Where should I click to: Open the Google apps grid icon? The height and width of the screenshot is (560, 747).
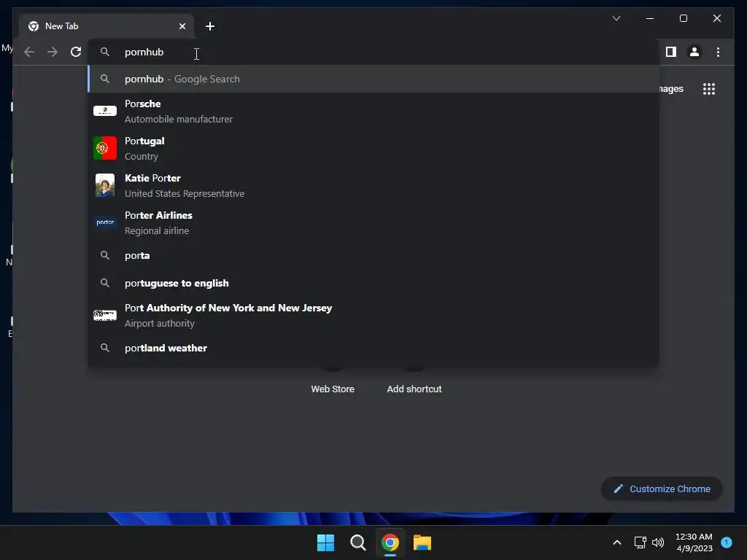coord(709,89)
